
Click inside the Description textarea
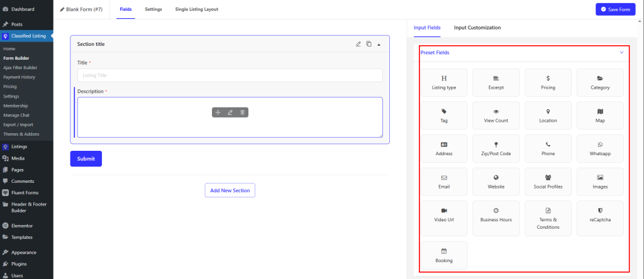tap(230, 118)
